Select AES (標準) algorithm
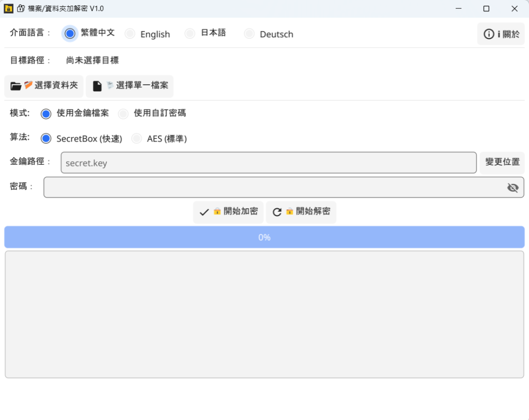 pos(136,138)
